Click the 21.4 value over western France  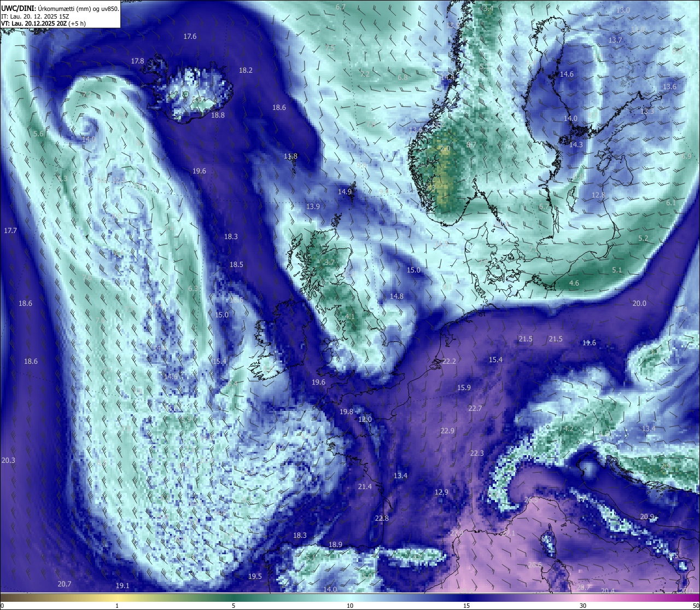365,487
